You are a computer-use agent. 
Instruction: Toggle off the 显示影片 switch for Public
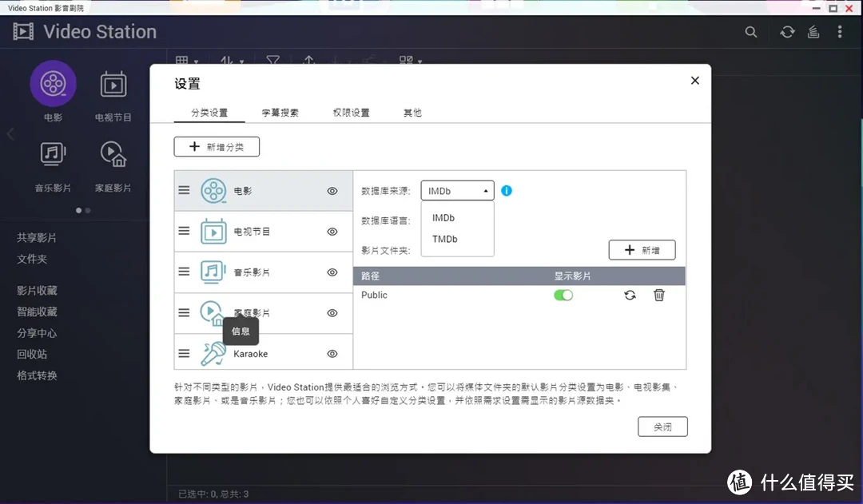pos(563,295)
